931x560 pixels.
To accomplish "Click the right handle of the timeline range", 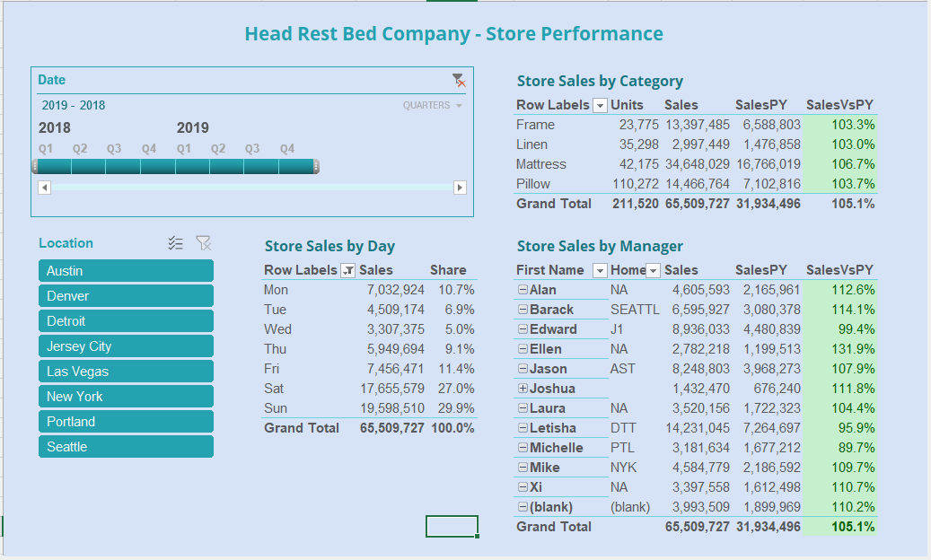I will (x=315, y=167).
